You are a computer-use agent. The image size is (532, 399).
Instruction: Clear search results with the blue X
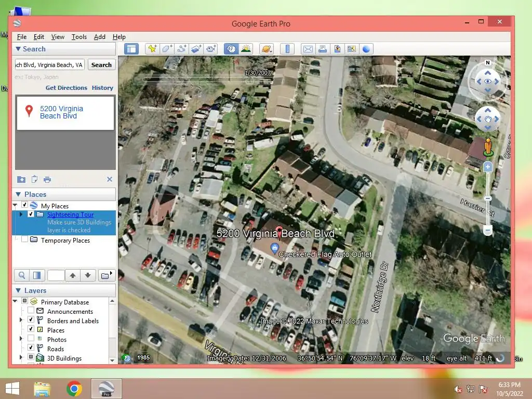click(x=110, y=179)
